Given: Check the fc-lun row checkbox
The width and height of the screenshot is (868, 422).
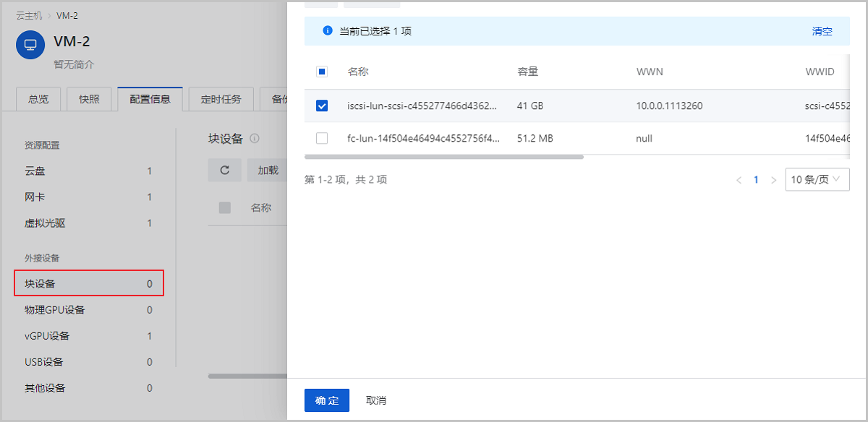Looking at the screenshot, I should 322,138.
